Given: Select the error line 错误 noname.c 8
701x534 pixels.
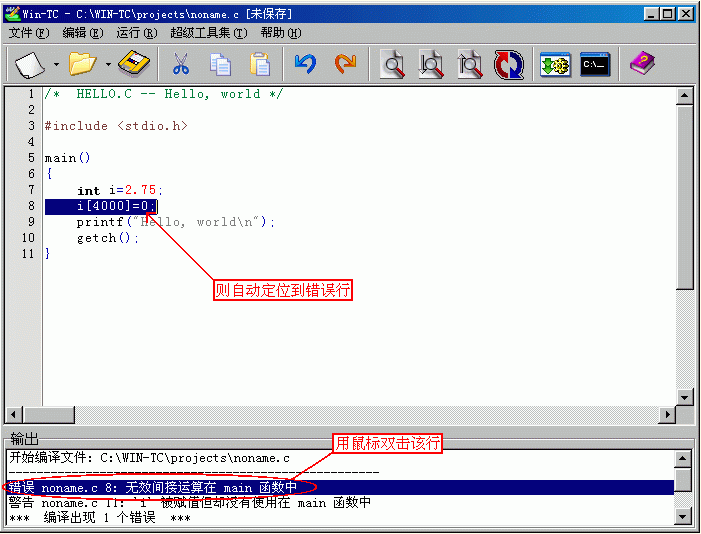Looking at the screenshot, I should click(340, 487).
